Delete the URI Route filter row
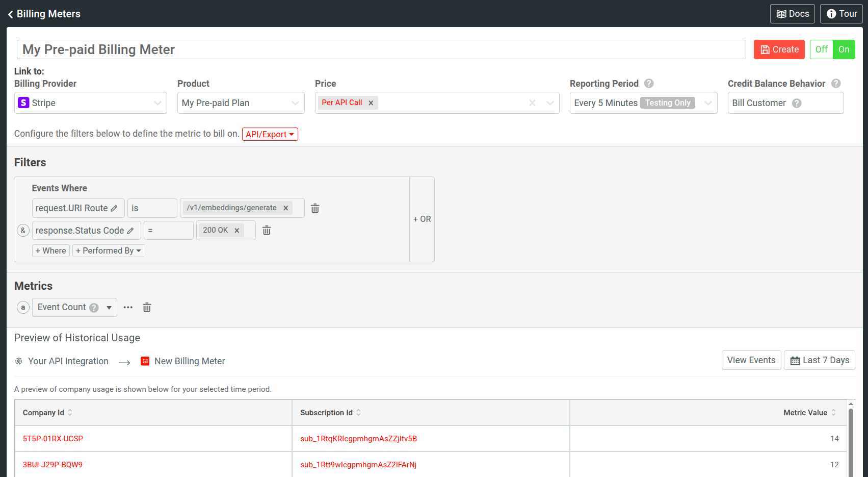The height and width of the screenshot is (477, 868). 315,208
